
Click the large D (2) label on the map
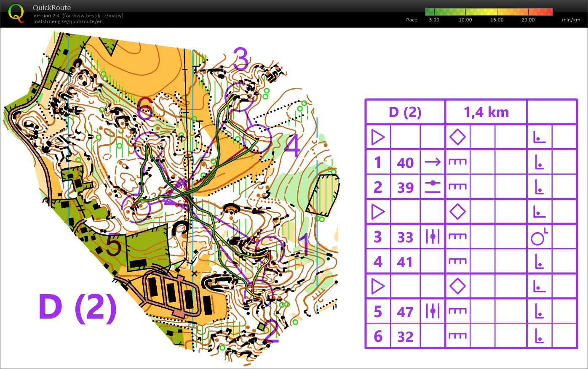[78, 308]
